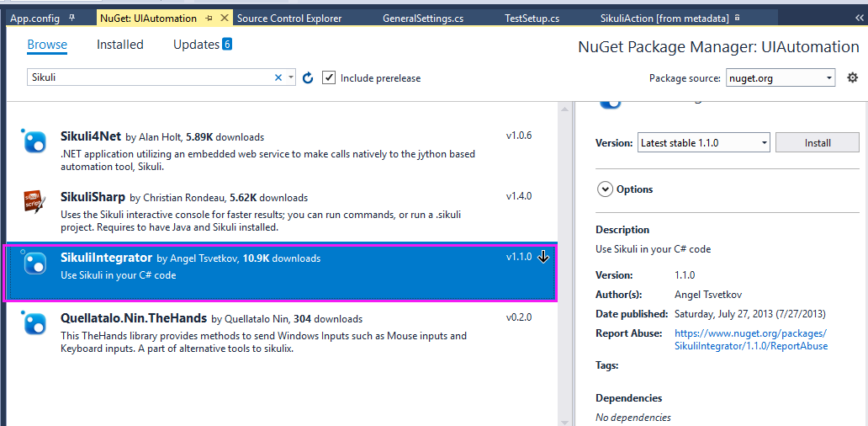The image size is (868, 426).
Task: Select the Quellatalo.Nin.TheHands package title
Action: 133,318
